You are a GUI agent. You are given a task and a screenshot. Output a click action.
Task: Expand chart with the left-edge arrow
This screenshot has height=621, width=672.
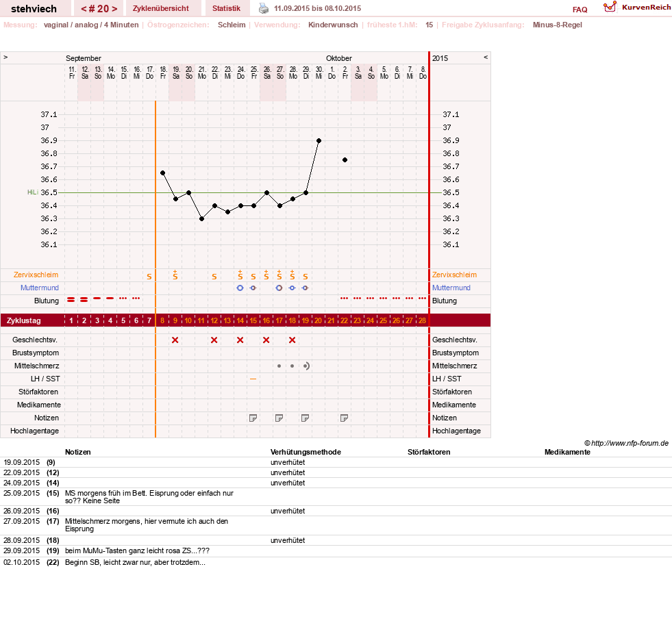[x=5, y=57]
